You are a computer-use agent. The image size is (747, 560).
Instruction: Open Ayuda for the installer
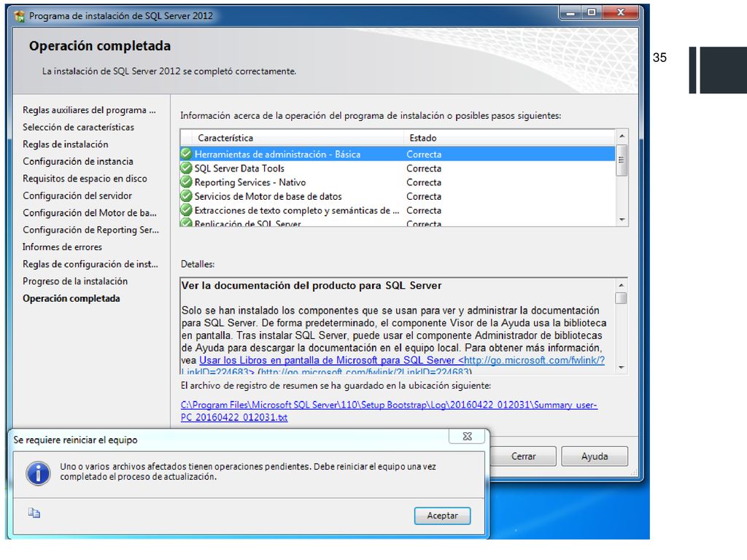595,456
